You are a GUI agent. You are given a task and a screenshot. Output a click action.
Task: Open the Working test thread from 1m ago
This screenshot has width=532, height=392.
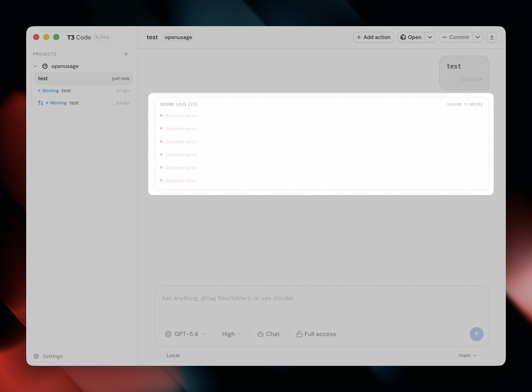click(84, 91)
